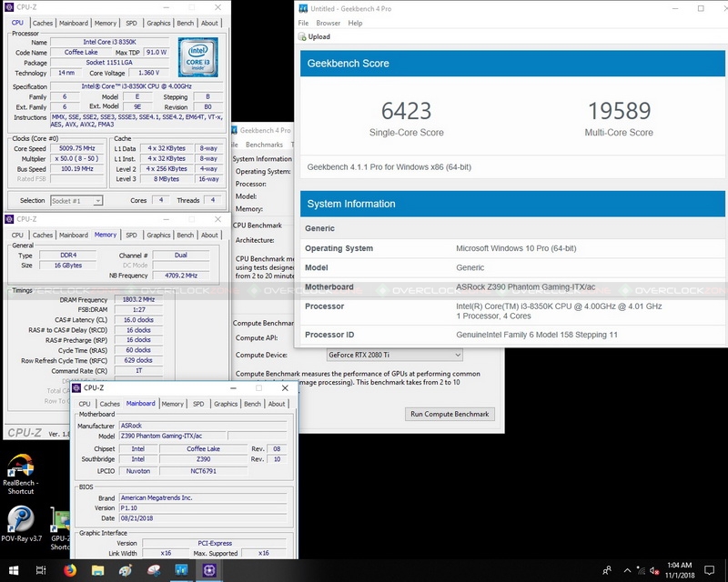Image resolution: width=728 pixels, height=582 pixels.
Task: Open the network status tray icon
Action: tap(642, 570)
